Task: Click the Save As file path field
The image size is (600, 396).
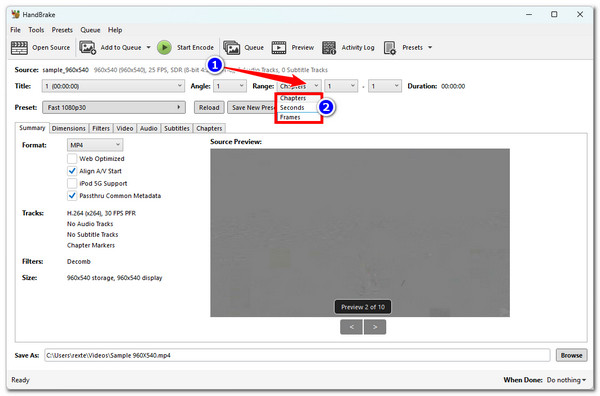Action: [x=297, y=355]
